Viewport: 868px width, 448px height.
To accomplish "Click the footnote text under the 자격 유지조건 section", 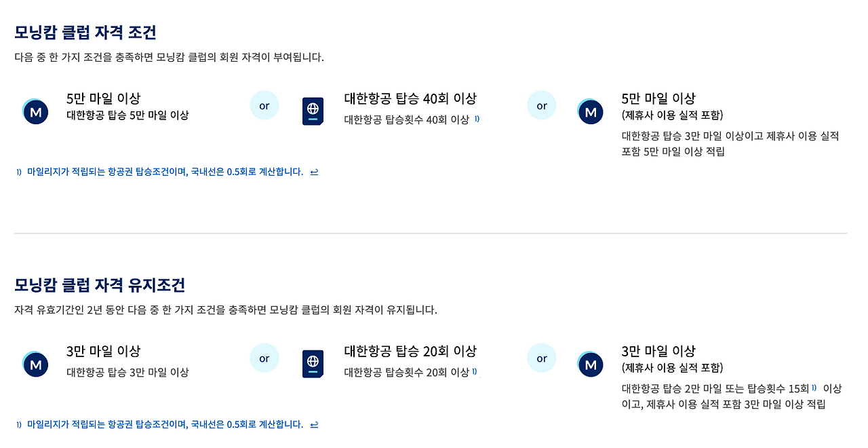I will click(x=165, y=424).
